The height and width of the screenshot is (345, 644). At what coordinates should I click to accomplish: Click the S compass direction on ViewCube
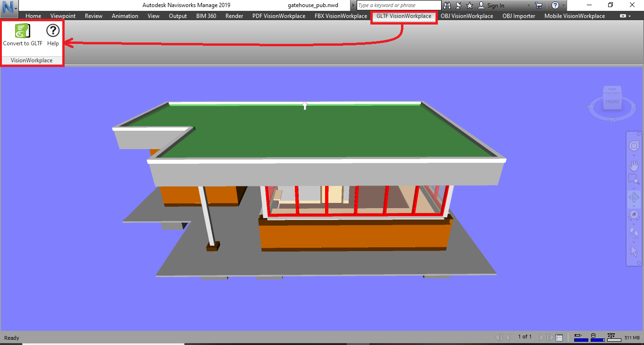click(612, 120)
